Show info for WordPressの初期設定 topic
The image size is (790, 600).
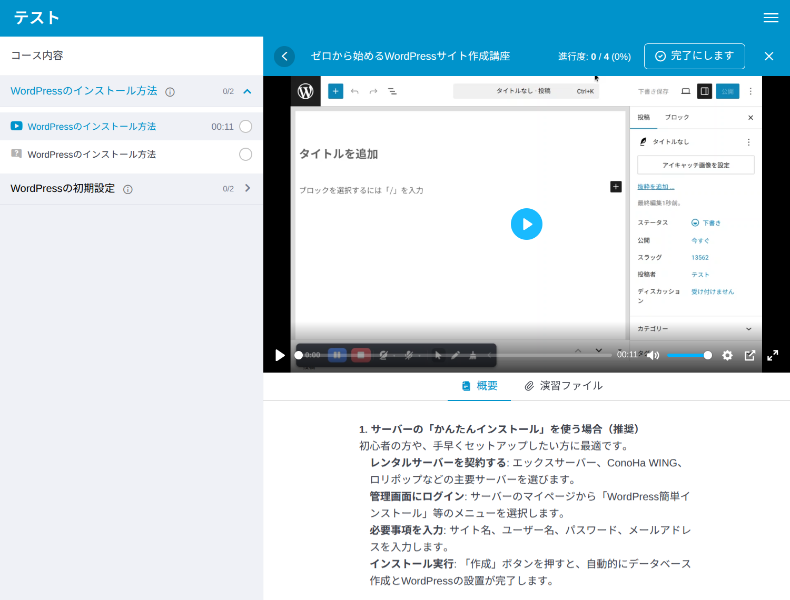(x=128, y=189)
